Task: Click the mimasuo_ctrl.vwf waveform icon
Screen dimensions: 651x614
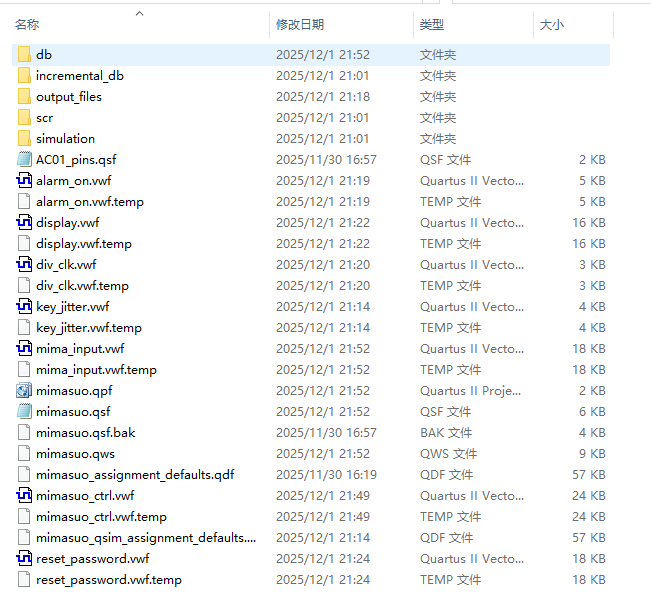Action: tap(24, 495)
